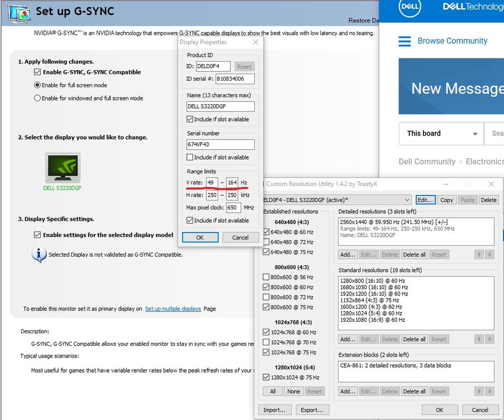This screenshot has height=420, width=504.
Task: Click Delete next to the Paste button
Action: (488, 200)
